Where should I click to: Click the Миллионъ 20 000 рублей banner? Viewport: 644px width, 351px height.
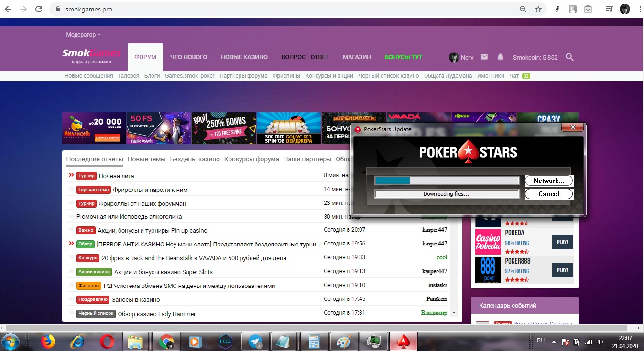click(x=94, y=128)
